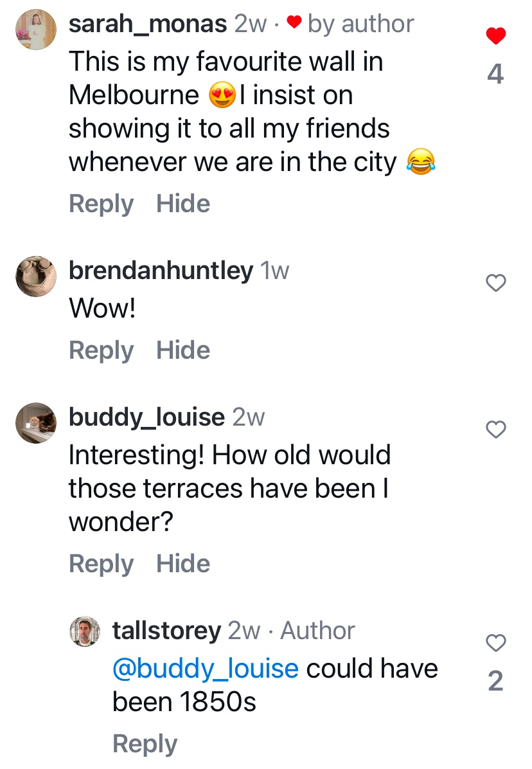Reply to buddy_louise's question

pyautogui.click(x=101, y=564)
